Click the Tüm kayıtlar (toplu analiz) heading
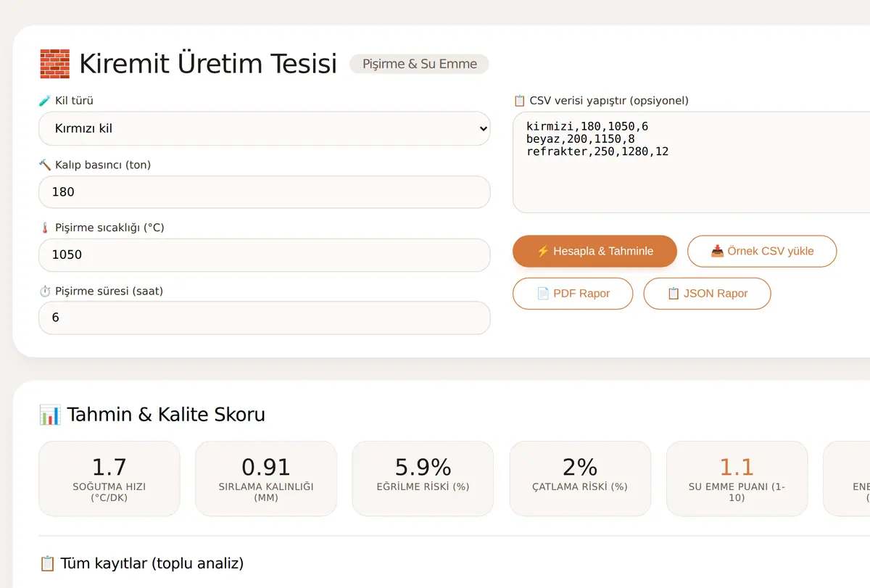Viewport: 870px width, 588px height. tap(152, 563)
